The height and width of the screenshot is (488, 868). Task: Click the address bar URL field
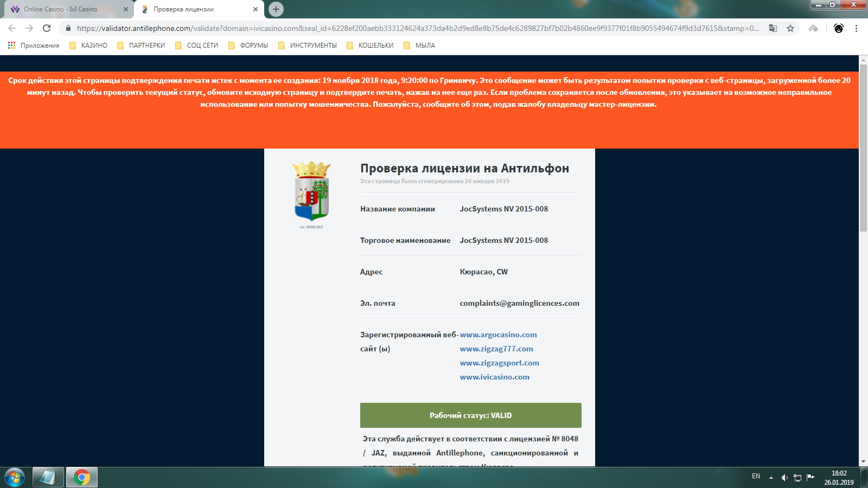(418, 28)
